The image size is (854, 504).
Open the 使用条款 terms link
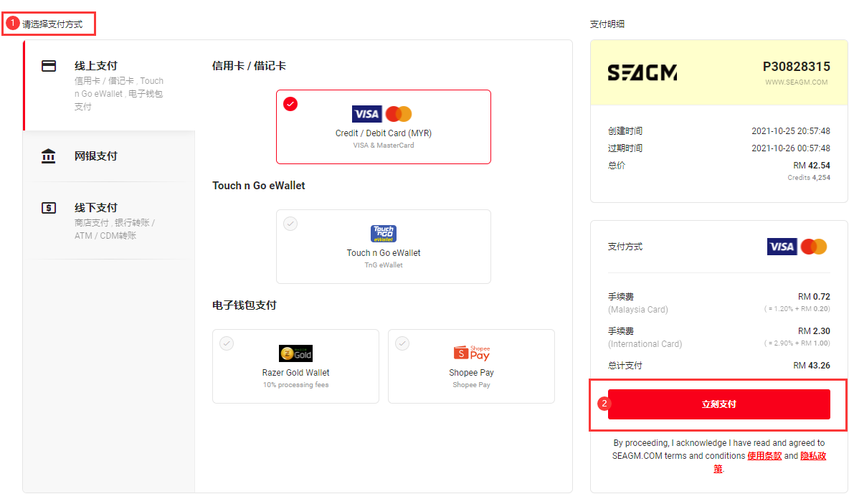tap(764, 456)
